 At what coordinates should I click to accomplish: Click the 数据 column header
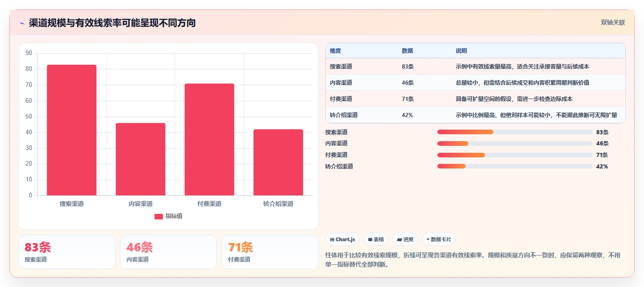407,51
